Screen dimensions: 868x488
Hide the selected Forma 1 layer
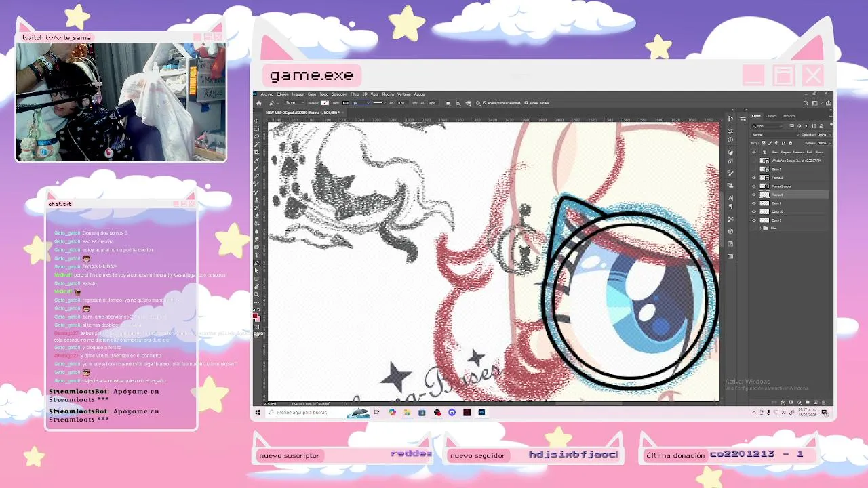[754, 195]
